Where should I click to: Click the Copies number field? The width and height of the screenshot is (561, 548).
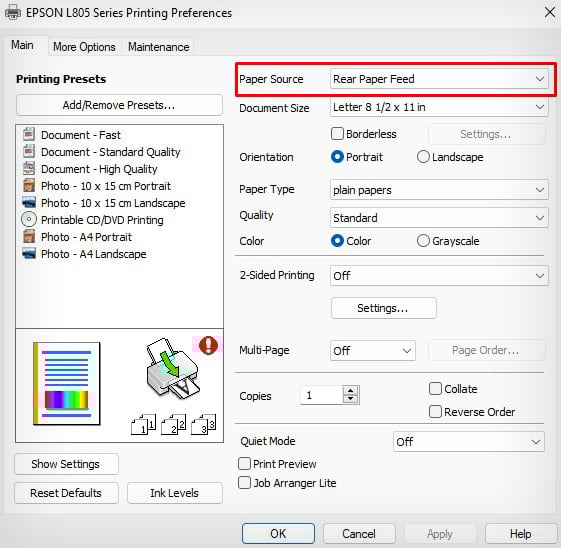(322, 395)
